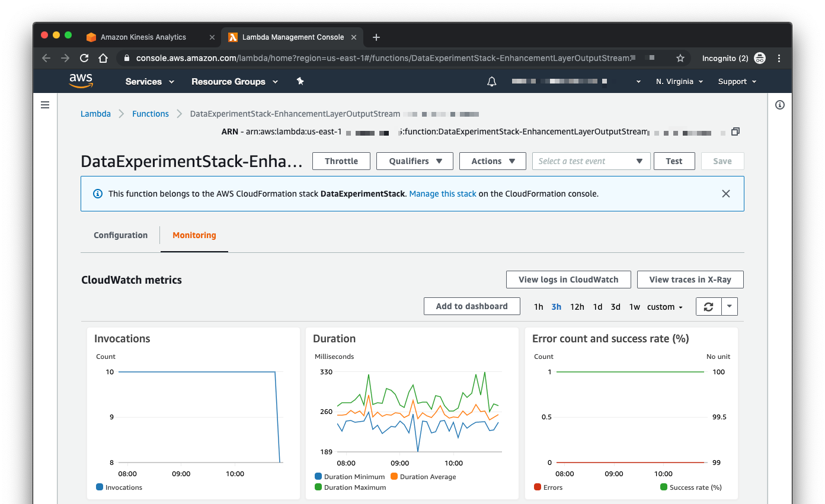Open the Support dropdown menu
The height and width of the screenshot is (504, 825).
click(737, 82)
